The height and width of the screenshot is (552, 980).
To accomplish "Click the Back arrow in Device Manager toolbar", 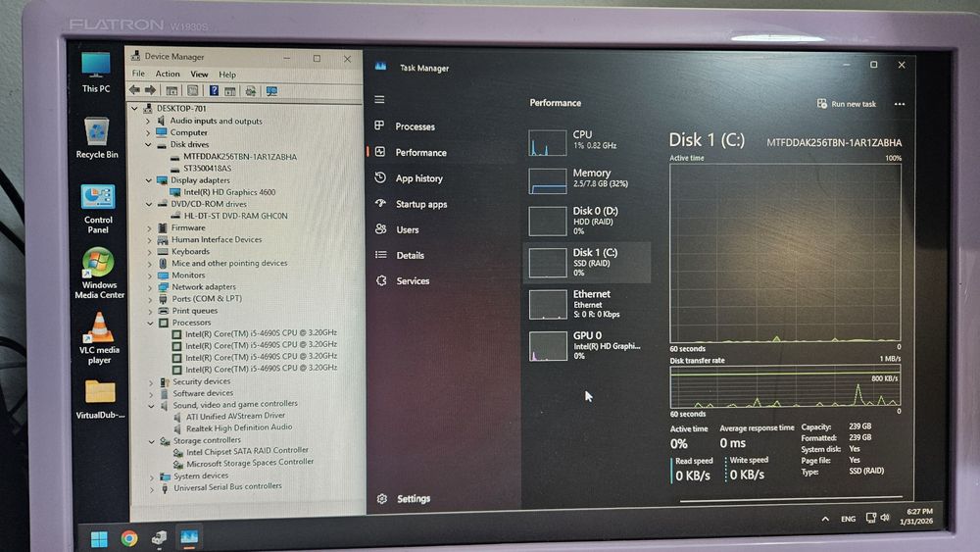I will point(134,90).
